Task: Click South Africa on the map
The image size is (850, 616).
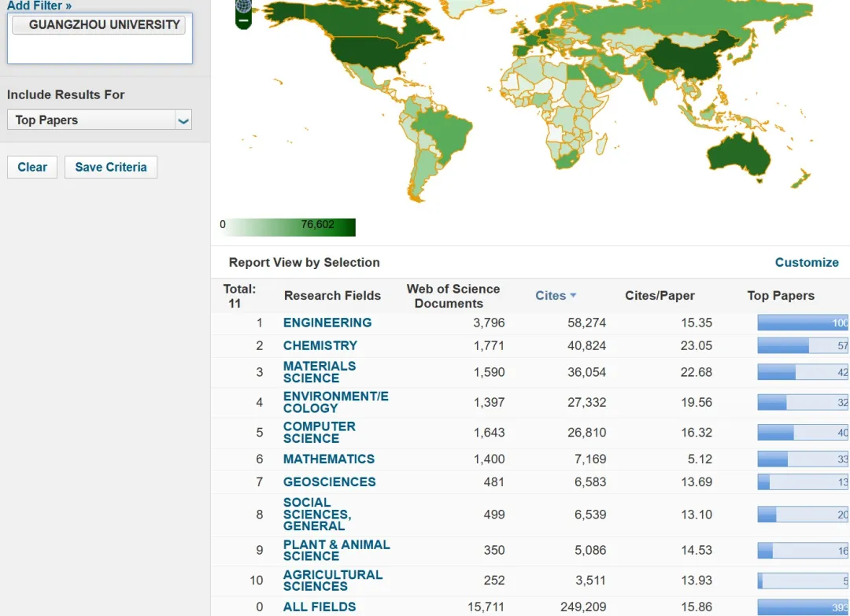Action: [x=567, y=160]
